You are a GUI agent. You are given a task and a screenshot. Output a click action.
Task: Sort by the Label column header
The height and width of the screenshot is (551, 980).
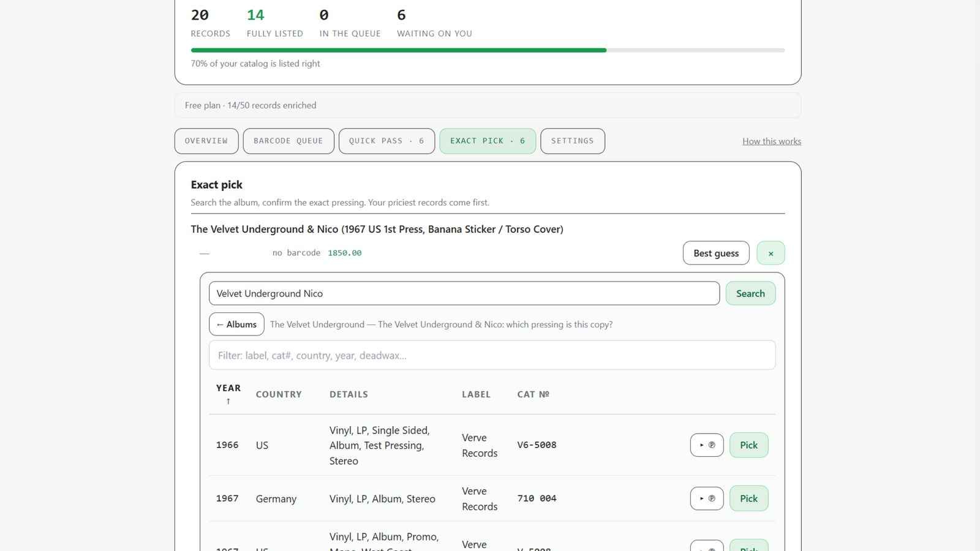[476, 394]
